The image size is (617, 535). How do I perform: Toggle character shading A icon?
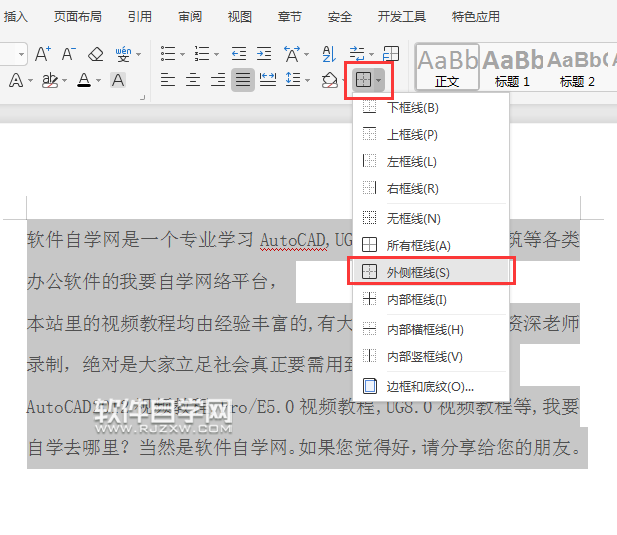pos(118,80)
